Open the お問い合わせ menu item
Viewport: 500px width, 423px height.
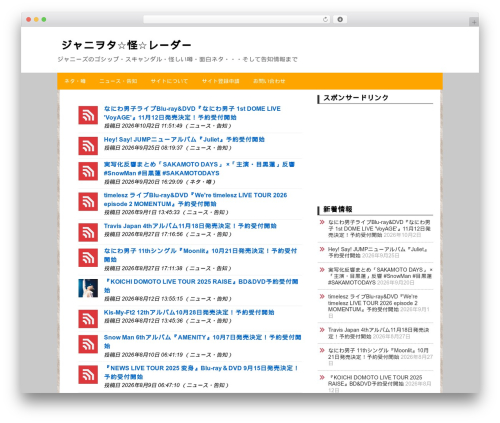click(269, 81)
